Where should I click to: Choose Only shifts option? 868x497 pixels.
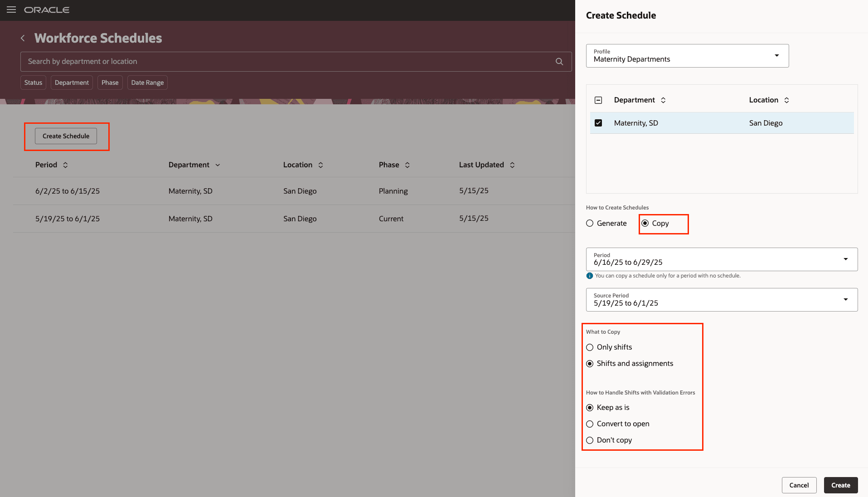tap(590, 347)
